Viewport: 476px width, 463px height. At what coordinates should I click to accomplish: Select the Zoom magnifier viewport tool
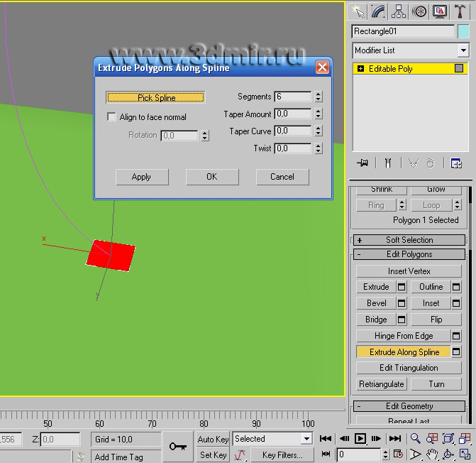416,439
